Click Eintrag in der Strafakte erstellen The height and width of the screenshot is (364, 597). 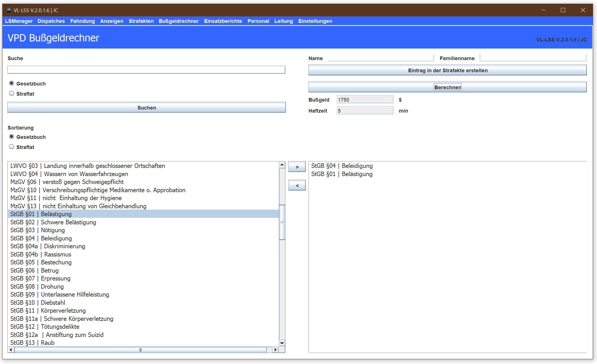tap(447, 70)
